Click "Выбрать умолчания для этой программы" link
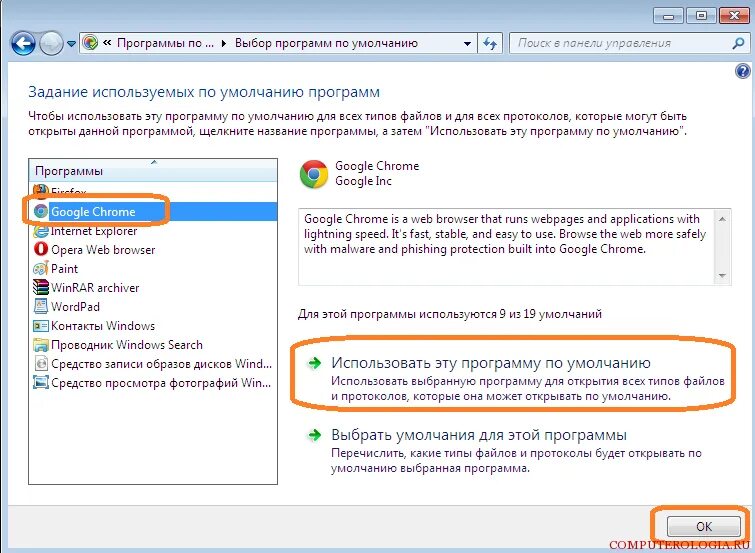The image size is (755, 553). tap(479, 434)
